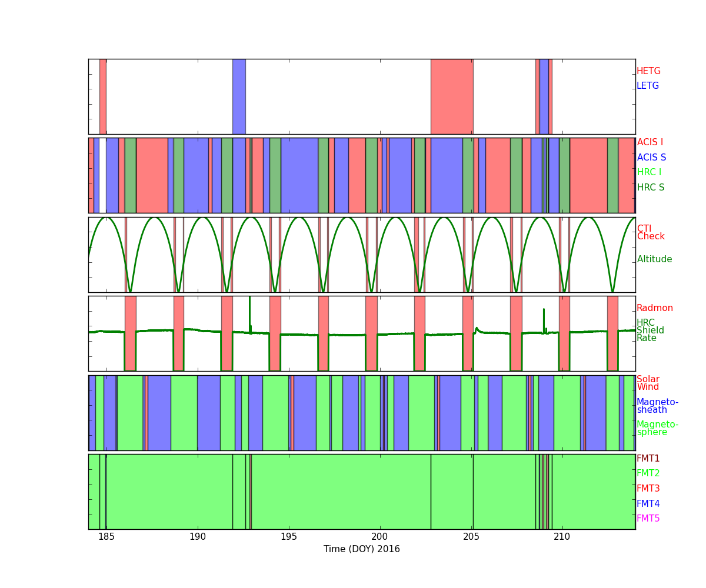706x588 pixels.
Task: Click the blue LETG band near day 192
Action: point(239,96)
